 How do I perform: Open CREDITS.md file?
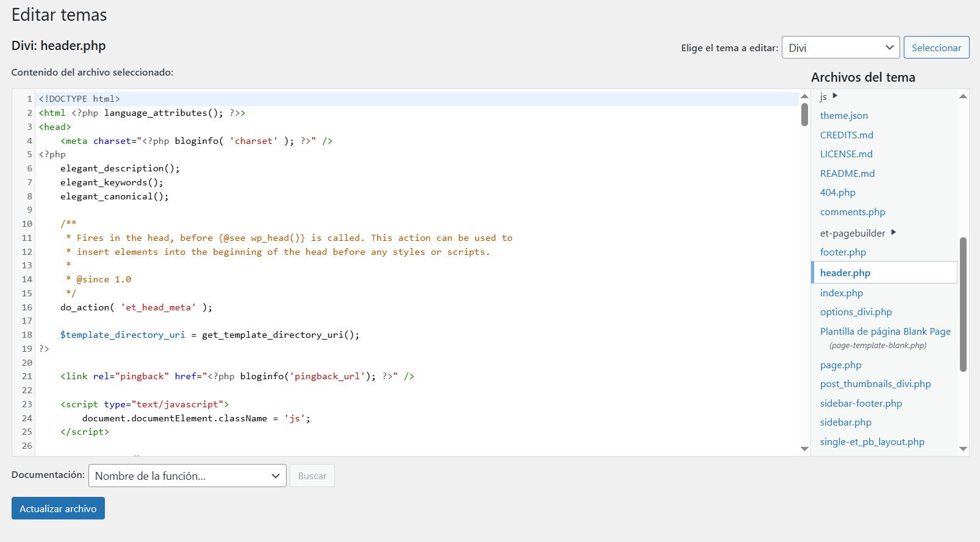[846, 135]
